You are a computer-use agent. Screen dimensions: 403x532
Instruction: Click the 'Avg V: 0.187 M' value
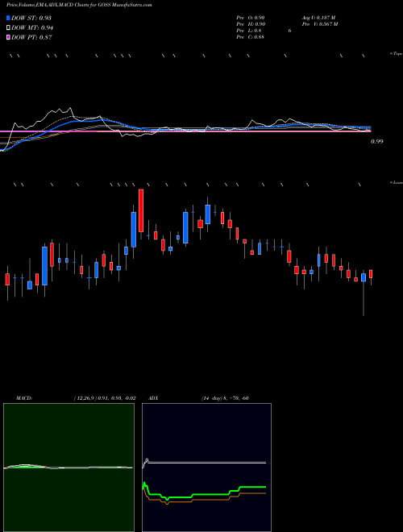click(318, 17)
